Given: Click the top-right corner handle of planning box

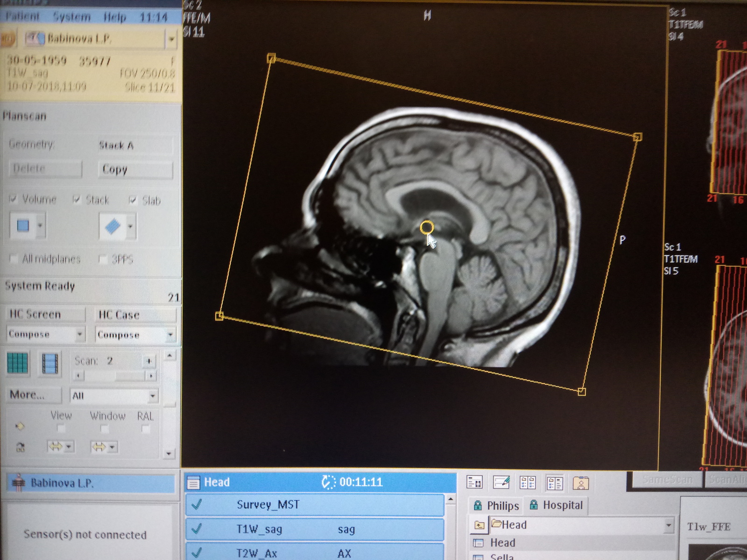Looking at the screenshot, I should [x=638, y=137].
